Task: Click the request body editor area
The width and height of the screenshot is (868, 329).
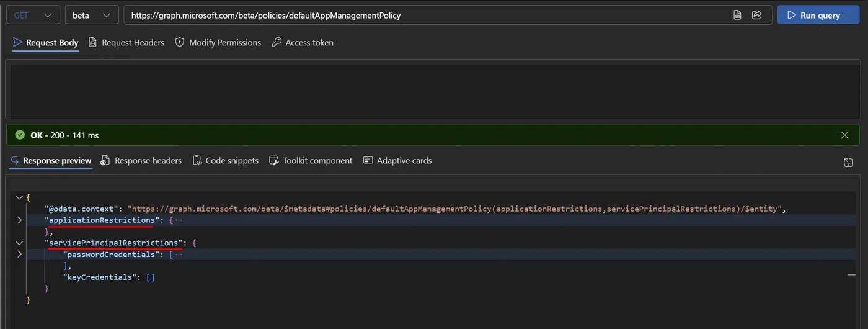Action: (432, 90)
